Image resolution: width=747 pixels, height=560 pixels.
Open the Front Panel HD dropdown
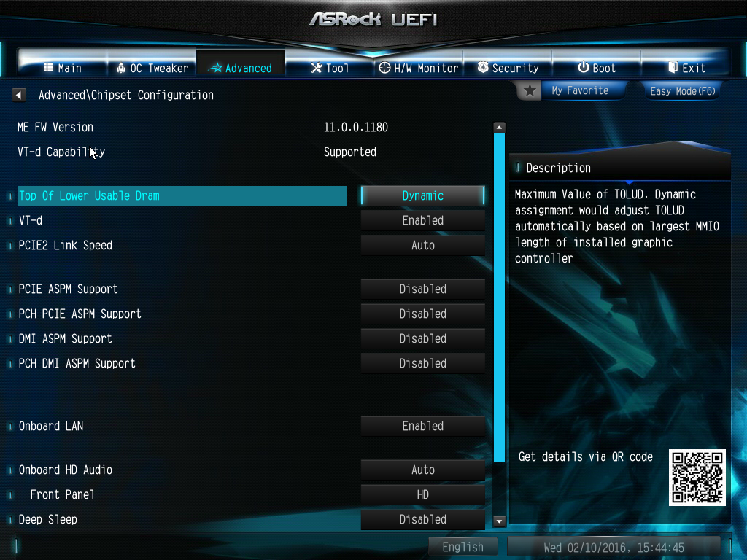[422, 495]
